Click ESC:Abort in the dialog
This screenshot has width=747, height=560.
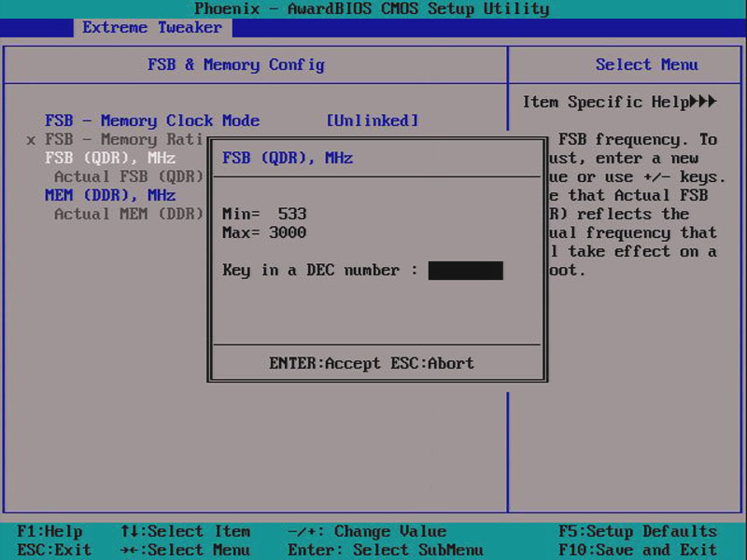pyautogui.click(x=428, y=363)
